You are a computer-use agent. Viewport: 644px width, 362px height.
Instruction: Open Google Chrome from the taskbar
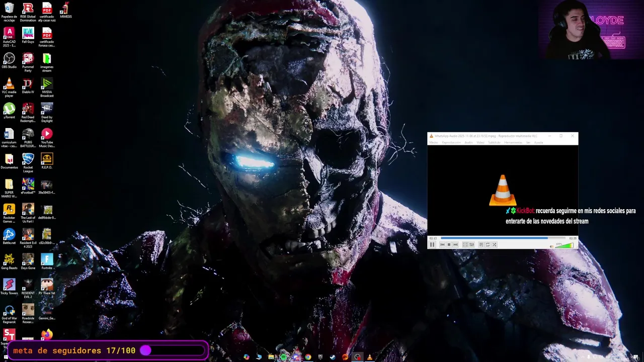click(308, 357)
